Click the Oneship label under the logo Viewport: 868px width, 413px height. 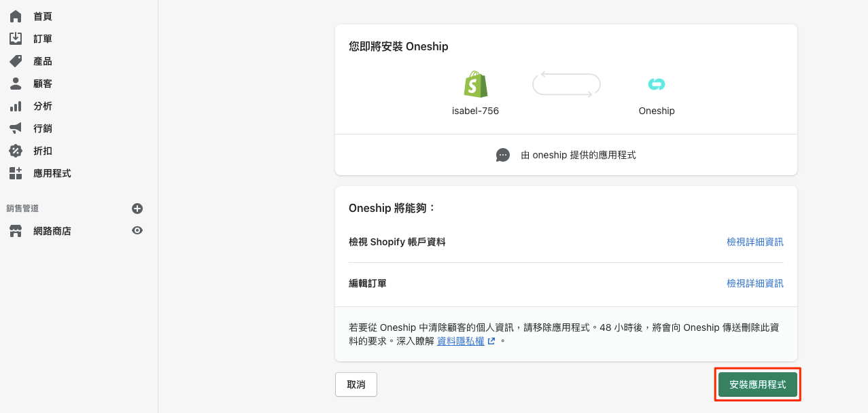[x=657, y=111]
